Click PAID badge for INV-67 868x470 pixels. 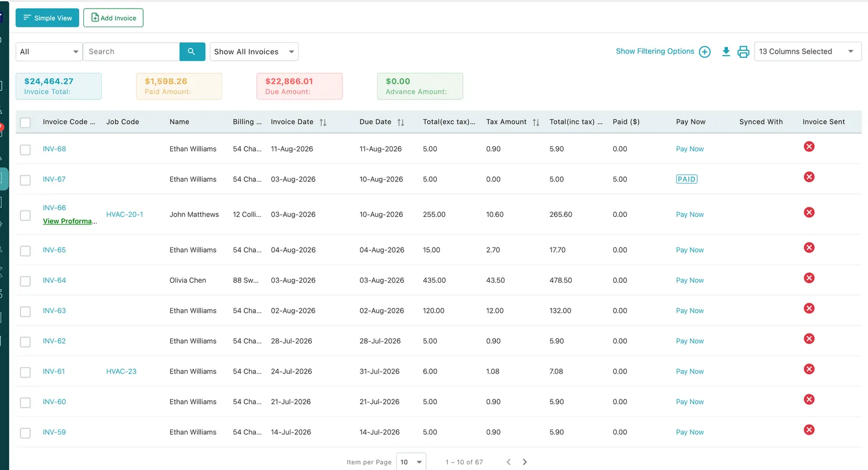coord(686,179)
